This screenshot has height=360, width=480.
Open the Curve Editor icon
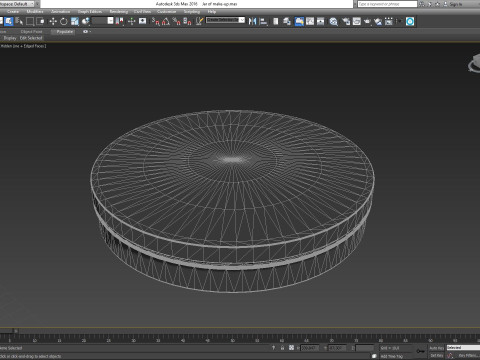[310, 21]
